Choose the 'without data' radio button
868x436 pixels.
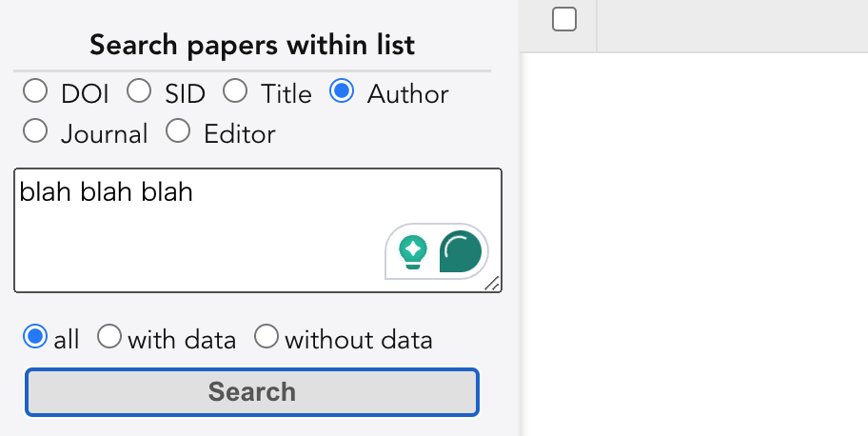(x=266, y=336)
